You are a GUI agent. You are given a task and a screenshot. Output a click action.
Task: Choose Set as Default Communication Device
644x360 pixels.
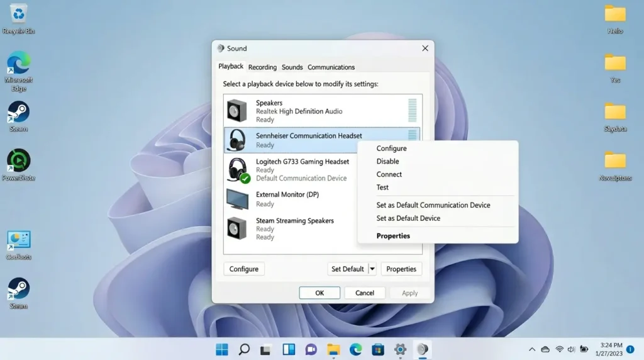click(x=433, y=205)
